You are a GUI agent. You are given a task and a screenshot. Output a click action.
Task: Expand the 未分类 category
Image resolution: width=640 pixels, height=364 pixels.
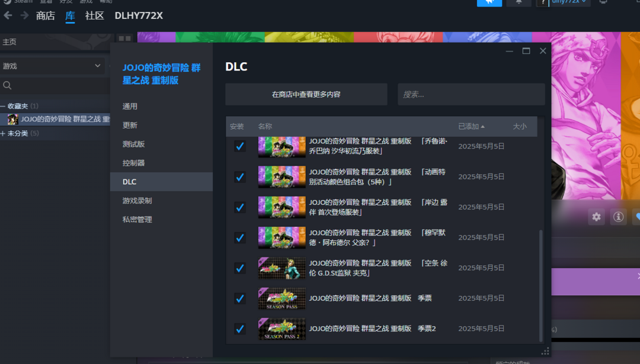click(x=3, y=133)
